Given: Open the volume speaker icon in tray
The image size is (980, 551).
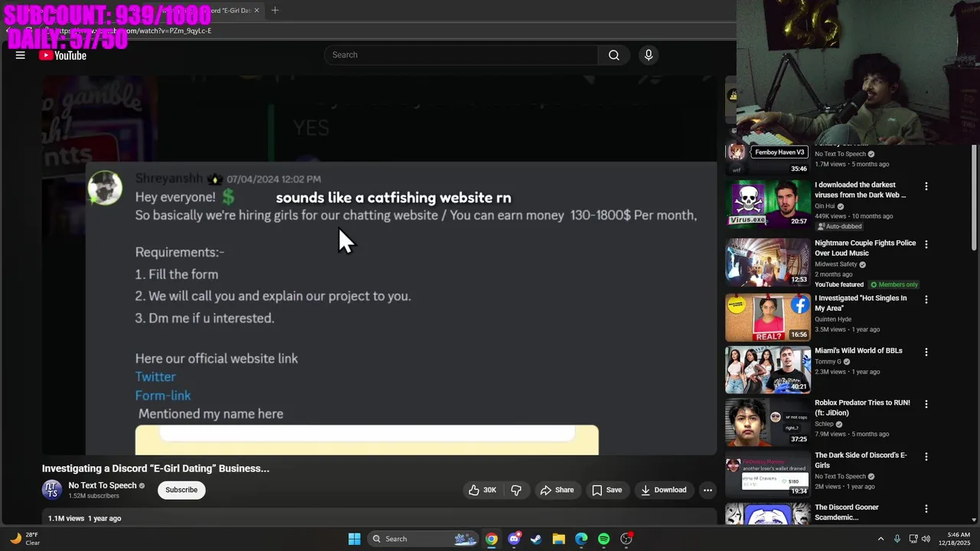Looking at the screenshot, I should [926, 539].
